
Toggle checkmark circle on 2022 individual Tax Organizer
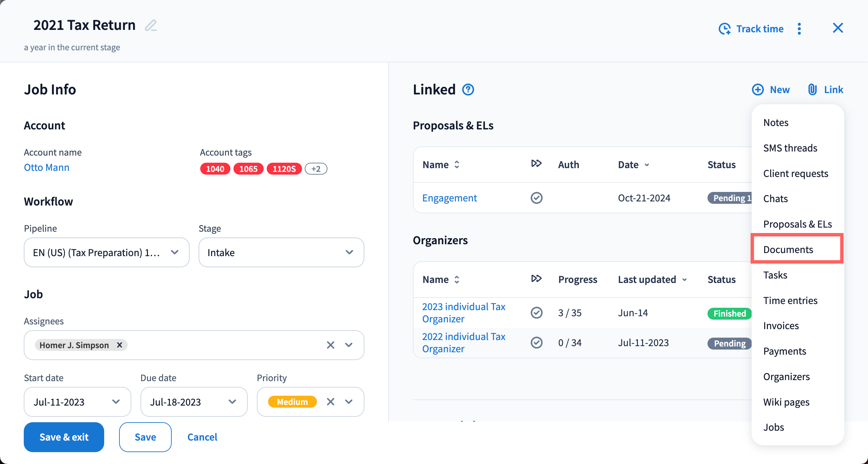click(x=536, y=343)
